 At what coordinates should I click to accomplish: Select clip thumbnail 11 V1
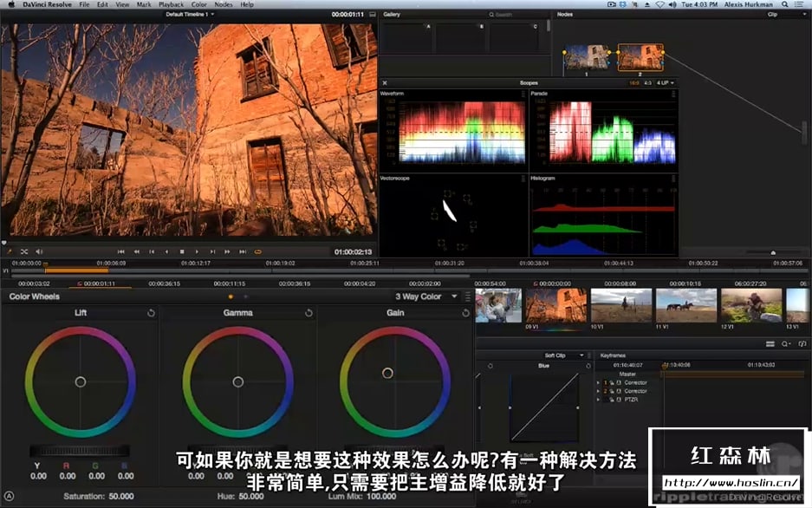pyautogui.click(x=686, y=305)
